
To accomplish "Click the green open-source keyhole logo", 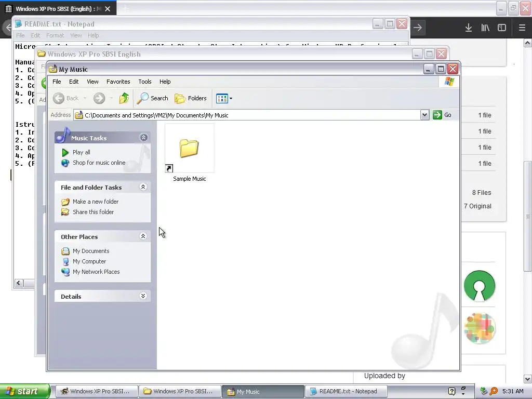I will [x=480, y=286].
